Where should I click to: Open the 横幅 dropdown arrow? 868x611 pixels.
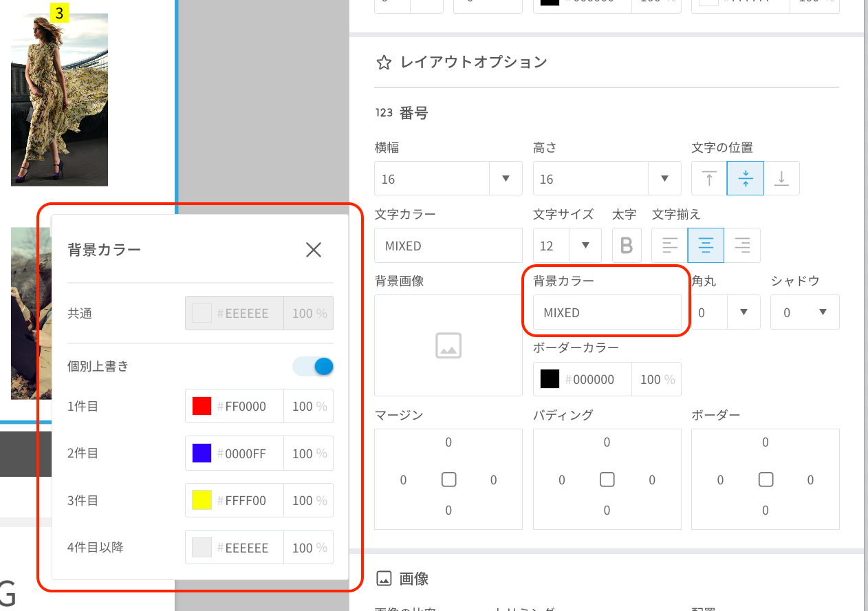(x=506, y=179)
